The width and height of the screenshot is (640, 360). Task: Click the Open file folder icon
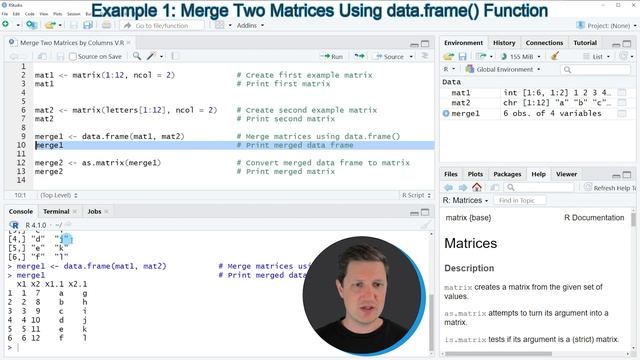[x=50, y=25]
